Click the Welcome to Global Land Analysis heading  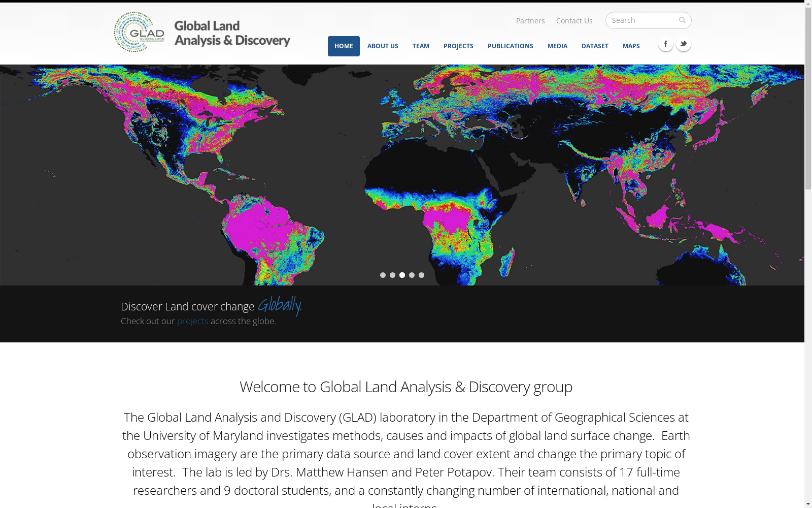(406, 387)
